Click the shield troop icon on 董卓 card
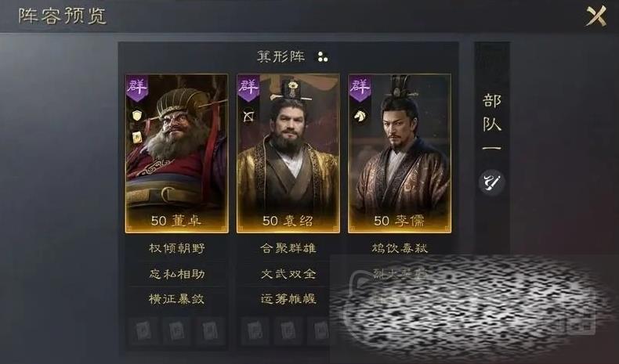The height and width of the screenshot is (364, 619). pyautogui.click(x=137, y=116)
